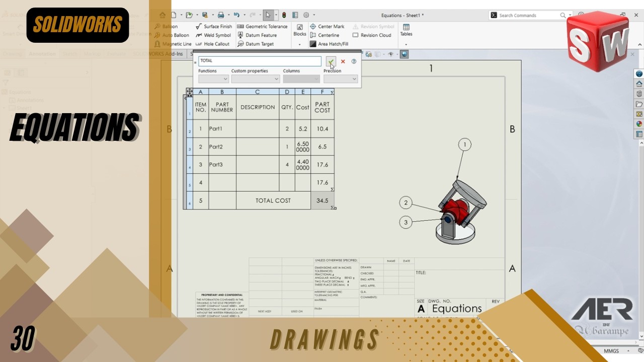Select the Auto Balloon tool
644x362 pixels.
coord(172,35)
